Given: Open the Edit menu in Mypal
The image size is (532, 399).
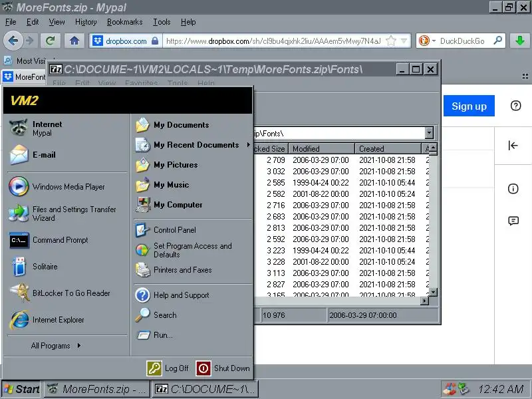Looking at the screenshot, I should pyautogui.click(x=33, y=22).
